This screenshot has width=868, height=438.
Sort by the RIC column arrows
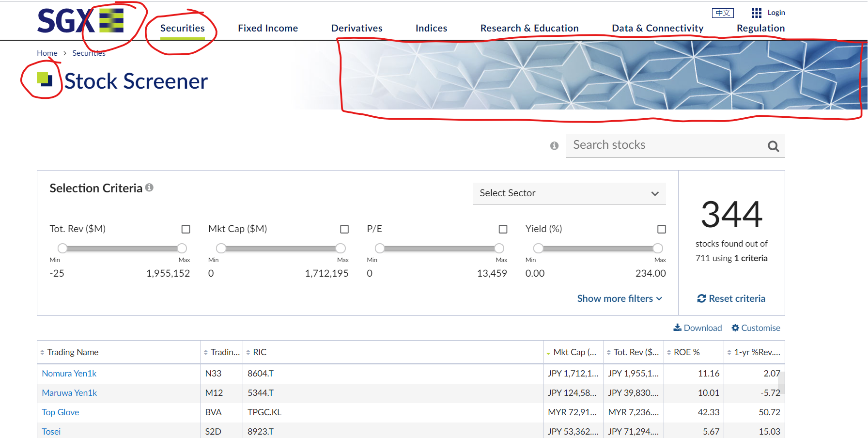[248, 353]
